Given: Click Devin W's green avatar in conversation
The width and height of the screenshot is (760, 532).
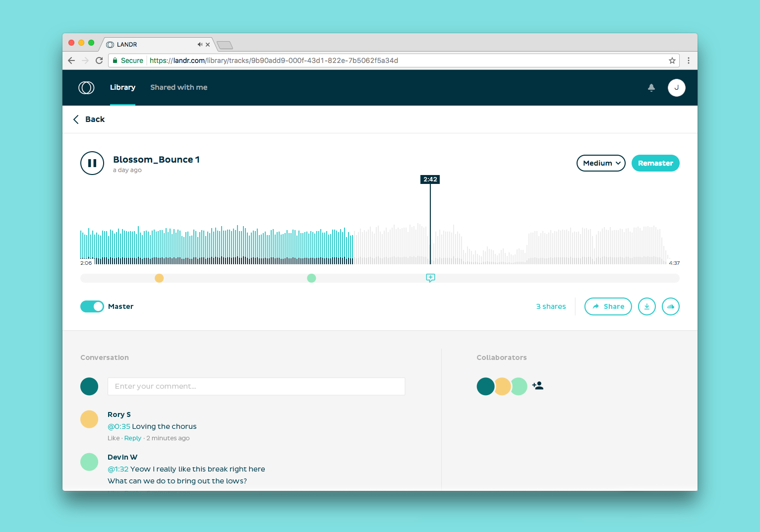Looking at the screenshot, I should (89, 462).
